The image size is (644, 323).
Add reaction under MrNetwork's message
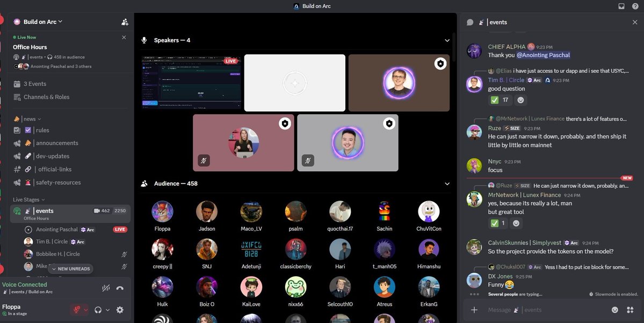tap(516, 223)
